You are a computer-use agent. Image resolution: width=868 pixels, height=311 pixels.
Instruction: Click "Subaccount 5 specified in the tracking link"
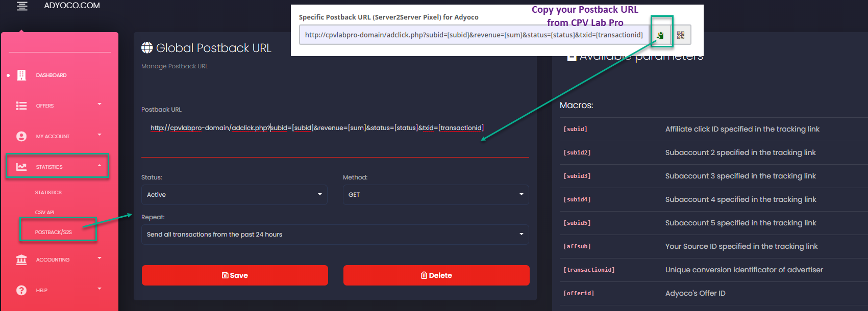(741, 223)
